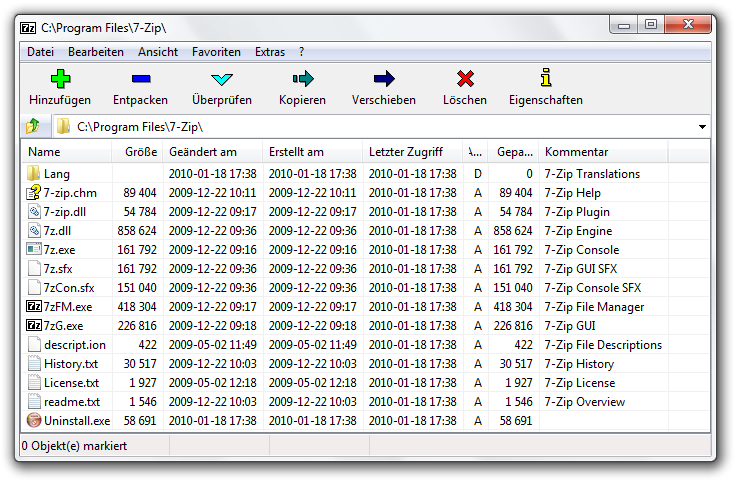Sort by the Gepa... column header

(x=514, y=151)
